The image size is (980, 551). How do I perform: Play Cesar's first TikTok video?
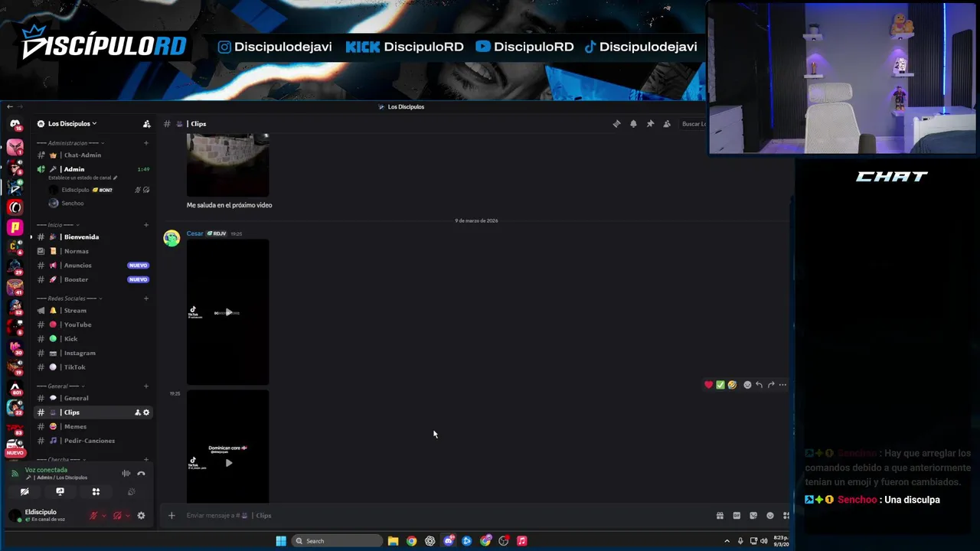(228, 312)
